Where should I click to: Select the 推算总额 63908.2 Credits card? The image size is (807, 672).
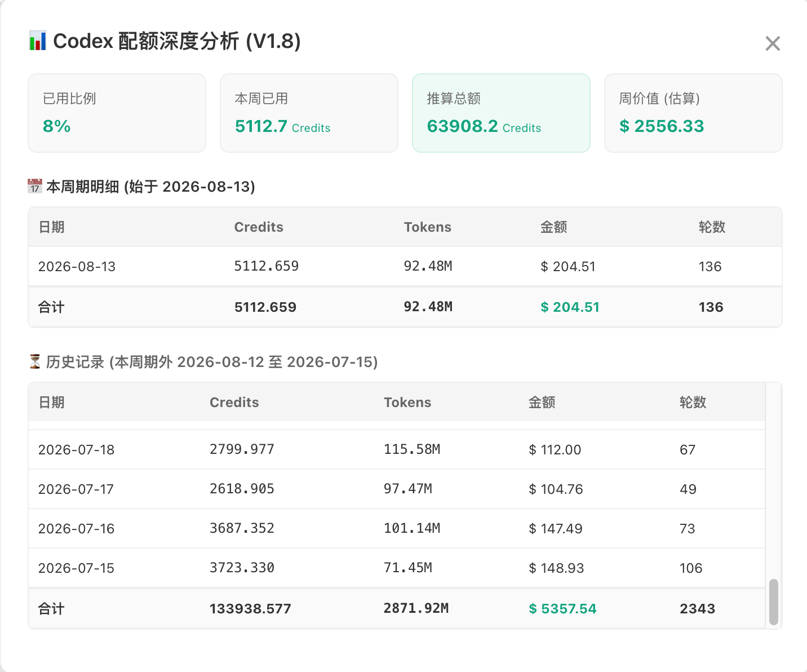[x=501, y=113]
